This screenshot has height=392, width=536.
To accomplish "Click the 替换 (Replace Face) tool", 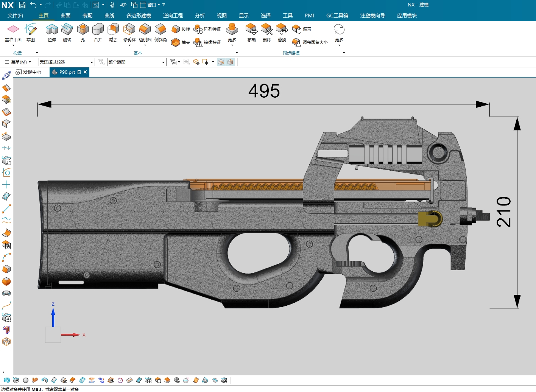I will click(282, 33).
